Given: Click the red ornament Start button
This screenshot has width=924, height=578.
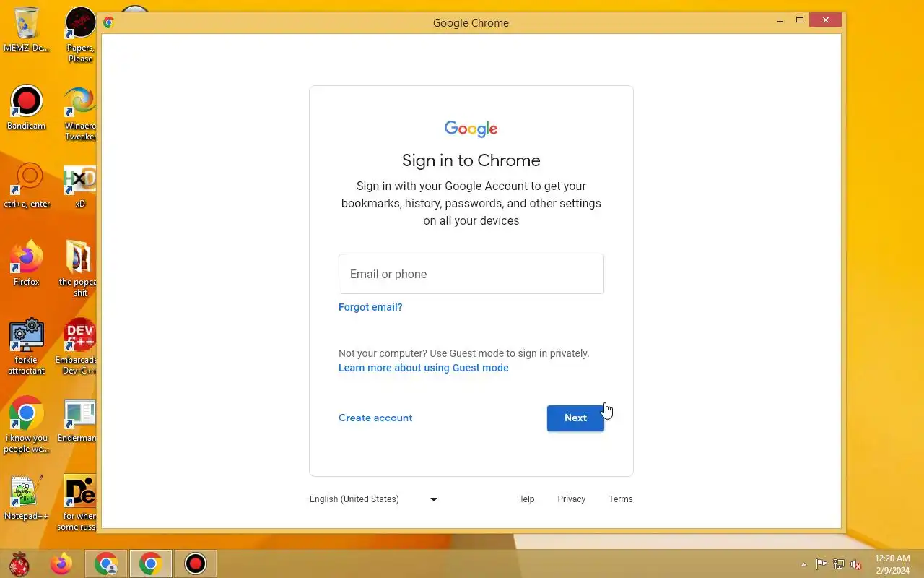Looking at the screenshot, I should point(19,564).
